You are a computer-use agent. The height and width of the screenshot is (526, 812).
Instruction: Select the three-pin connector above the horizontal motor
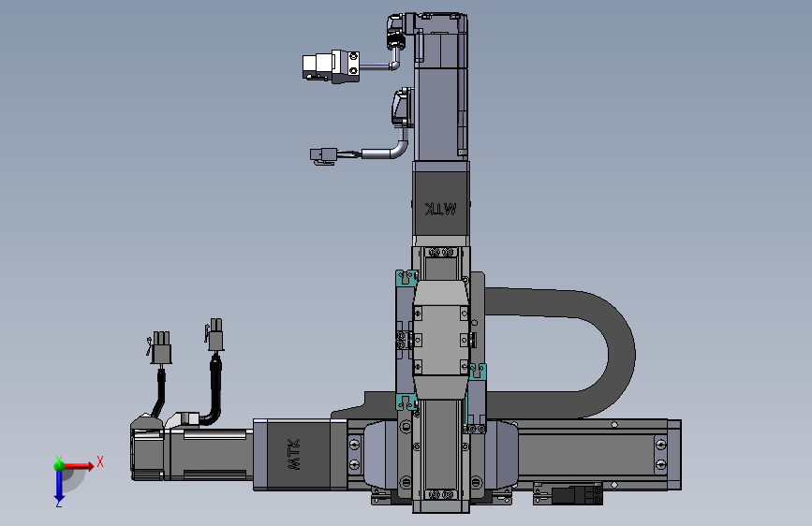tap(161, 347)
